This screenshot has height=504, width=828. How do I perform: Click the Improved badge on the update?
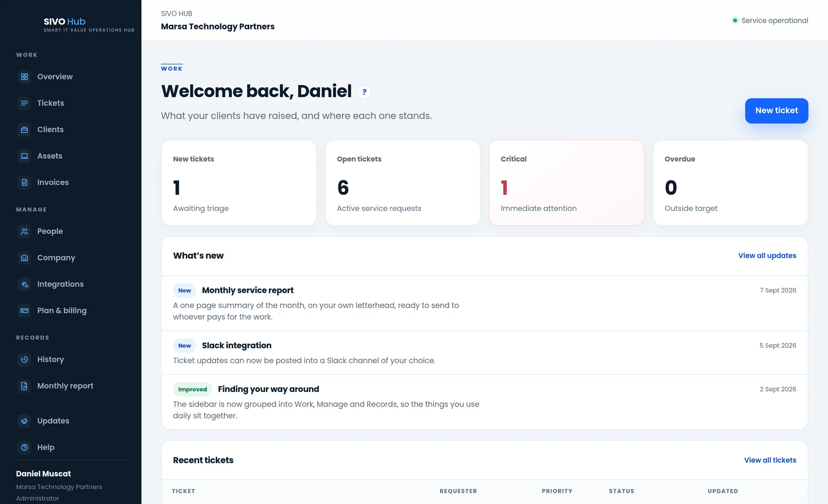coord(192,389)
